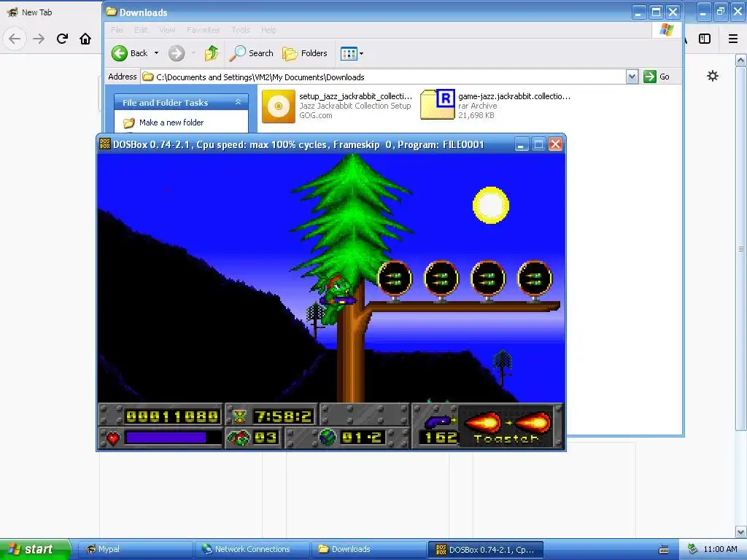This screenshot has width=747, height=560.
Task: Open the View menu in Downloads window
Action: 167,30
